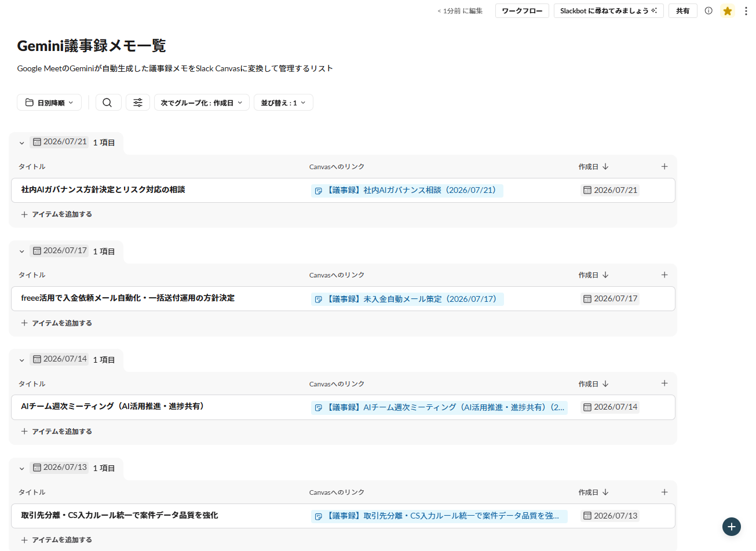The height and width of the screenshot is (551, 756).
Task: Click the calendar icon in the 2026/07/21 row date cell
Action: click(x=587, y=190)
